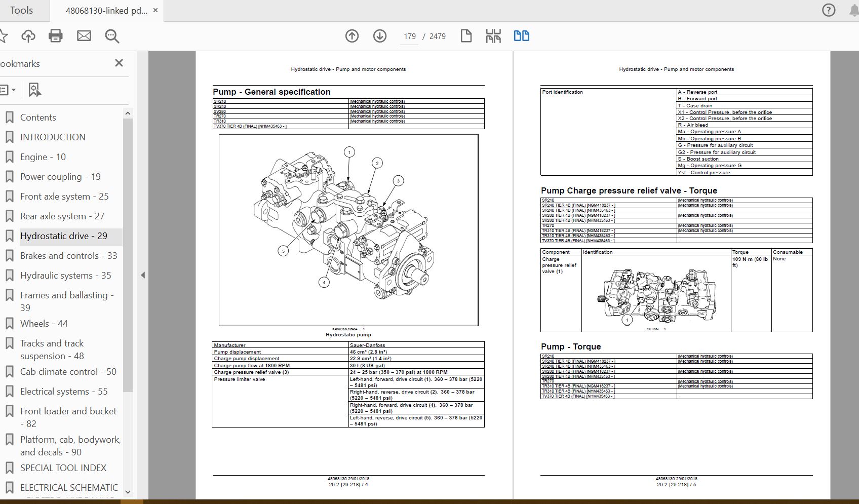Select single page view icon
This screenshot has height=504, width=859.
pyautogui.click(x=466, y=36)
